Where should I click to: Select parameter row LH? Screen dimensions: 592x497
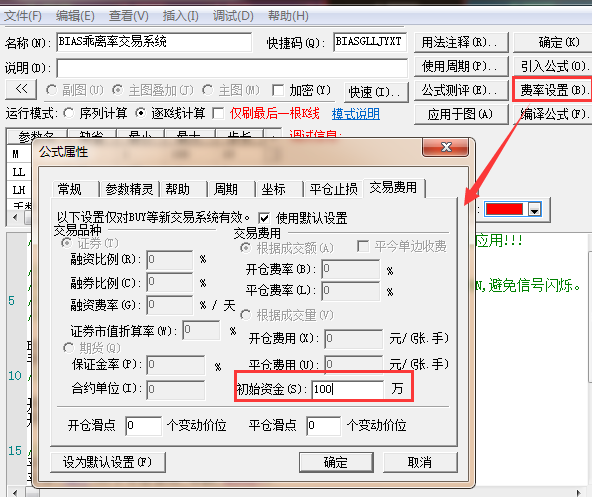[19, 190]
